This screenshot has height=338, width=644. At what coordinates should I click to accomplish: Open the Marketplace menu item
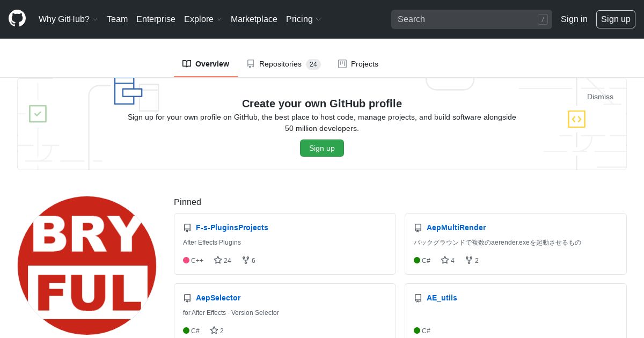point(254,19)
